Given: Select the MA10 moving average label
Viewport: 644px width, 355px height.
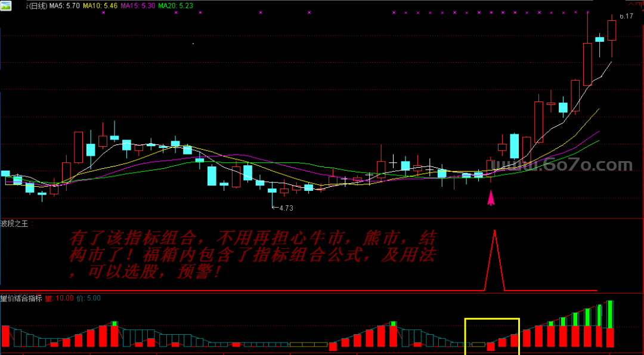Looking at the screenshot, I should pos(100,5).
